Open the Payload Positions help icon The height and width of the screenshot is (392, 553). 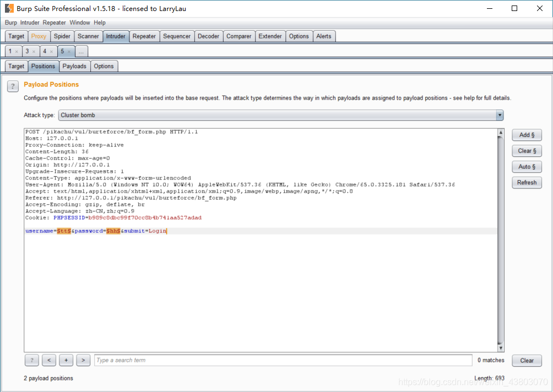pyautogui.click(x=13, y=86)
